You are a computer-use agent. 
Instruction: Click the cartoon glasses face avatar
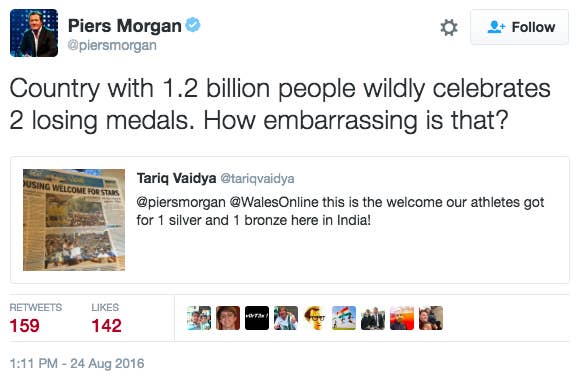[x=315, y=318]
